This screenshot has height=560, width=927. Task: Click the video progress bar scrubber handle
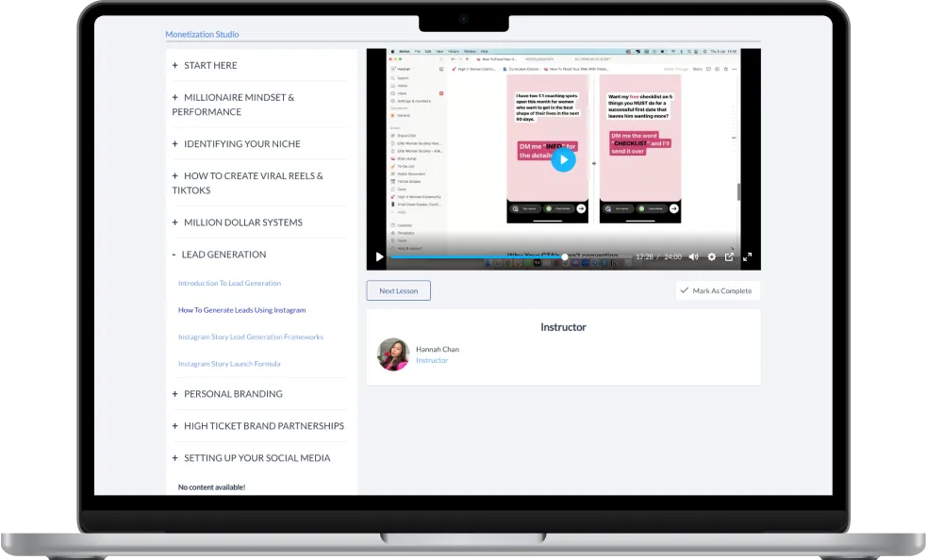(565, 256)
